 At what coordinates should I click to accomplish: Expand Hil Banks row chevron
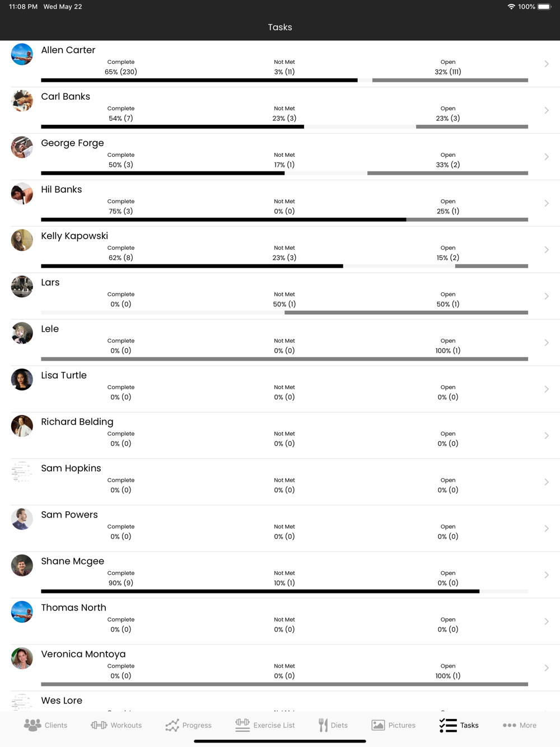(x=547, y=203)
